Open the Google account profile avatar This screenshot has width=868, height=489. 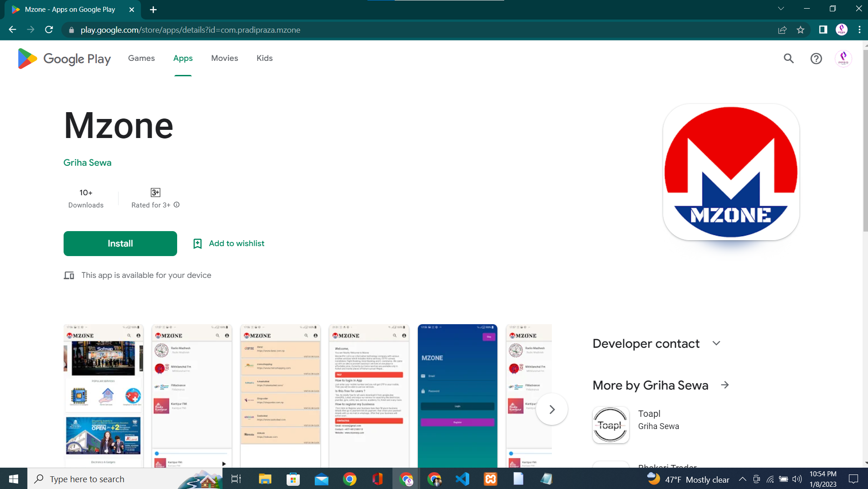pos(843,59)
